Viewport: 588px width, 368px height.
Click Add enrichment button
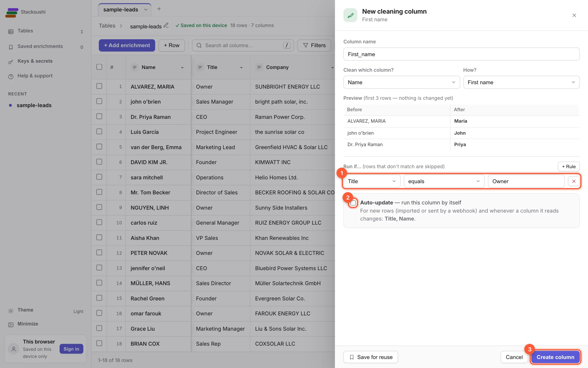127,46
